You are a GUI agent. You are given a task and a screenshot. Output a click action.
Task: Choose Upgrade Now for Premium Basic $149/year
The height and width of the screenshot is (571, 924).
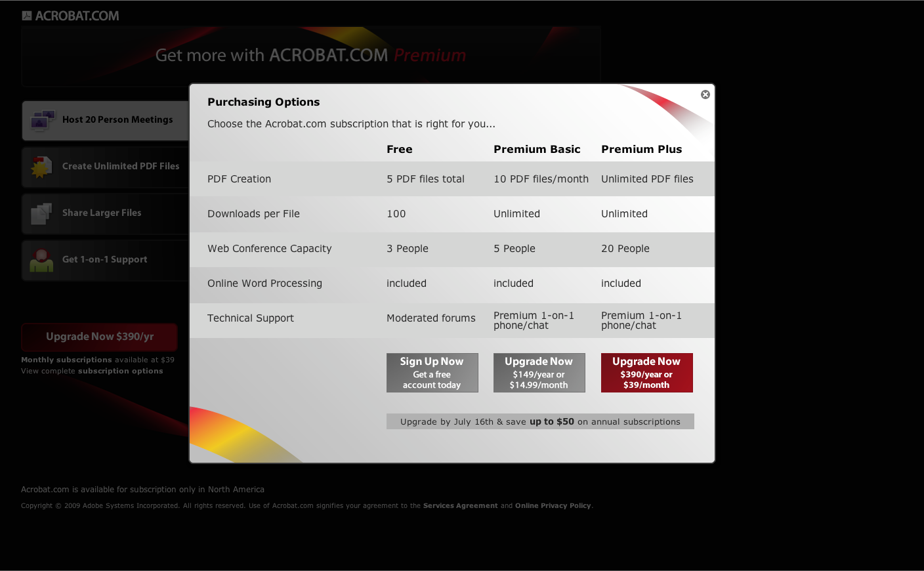[539, 372]
